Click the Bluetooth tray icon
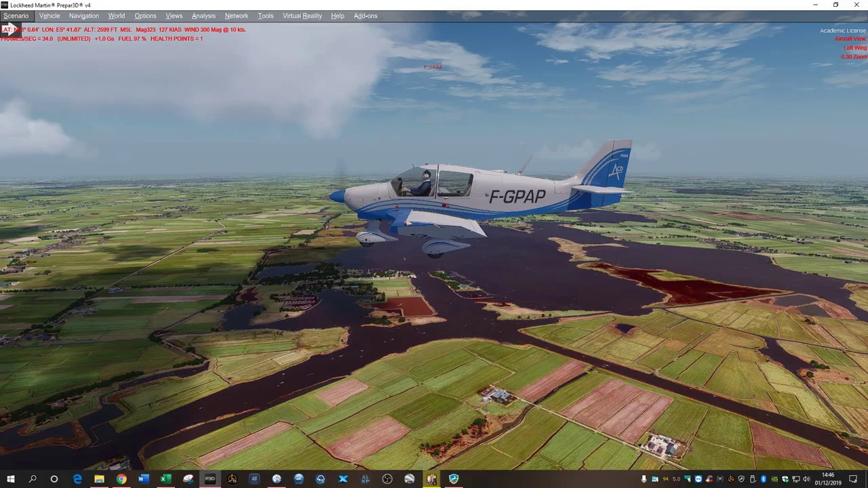 [x=764, y=479]
